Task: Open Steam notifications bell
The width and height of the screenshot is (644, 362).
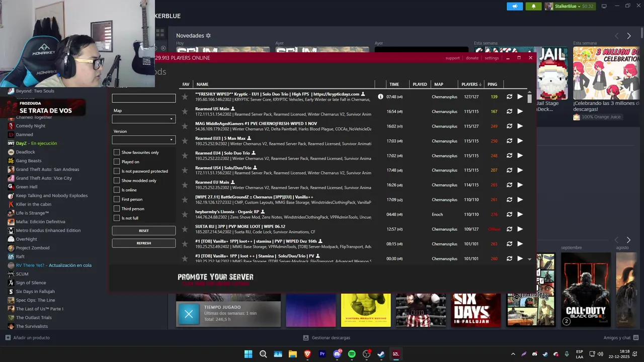Action: pyautogui.click(x=534, y=6)
